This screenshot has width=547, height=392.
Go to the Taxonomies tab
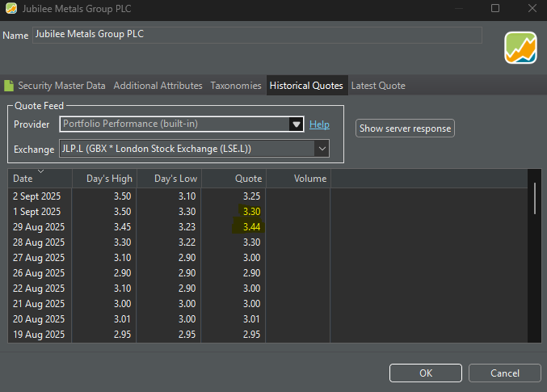[x=236, y=86]
